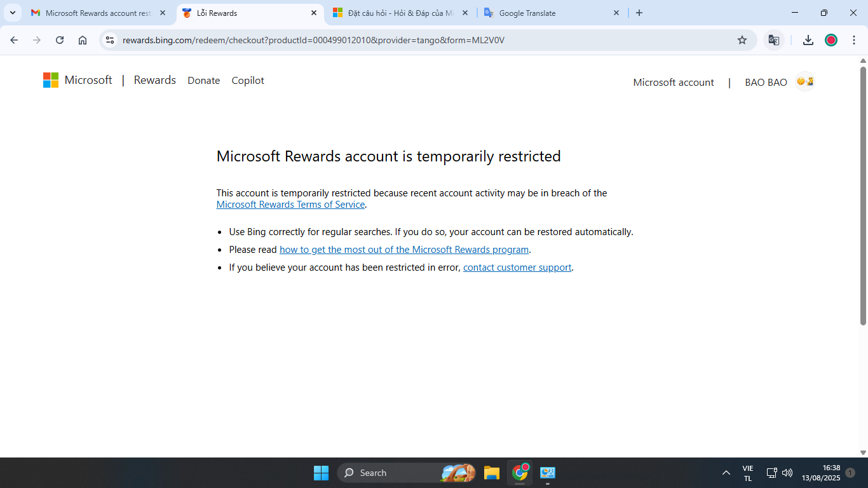Click the contact customer support link

[517, 267]
